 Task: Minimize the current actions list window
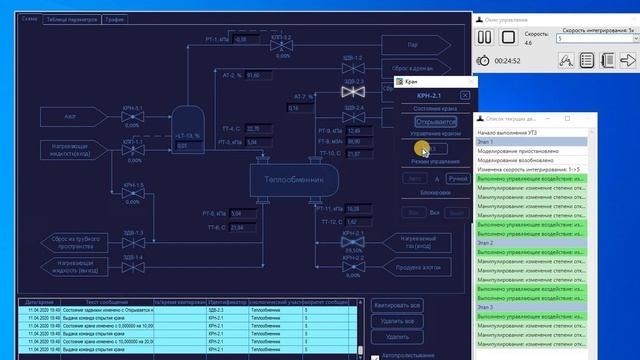(x=548, y=118)
